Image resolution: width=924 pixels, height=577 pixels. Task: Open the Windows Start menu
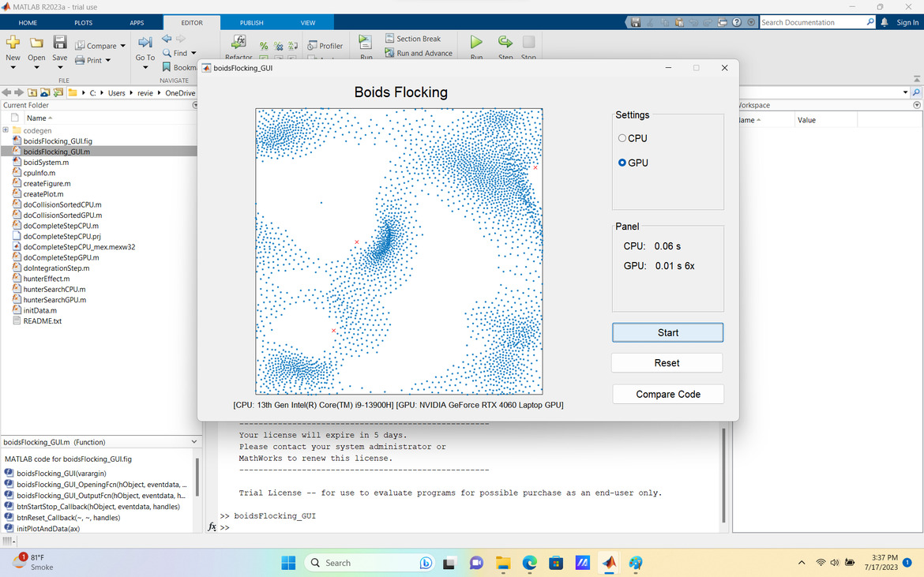click(288, 563)
